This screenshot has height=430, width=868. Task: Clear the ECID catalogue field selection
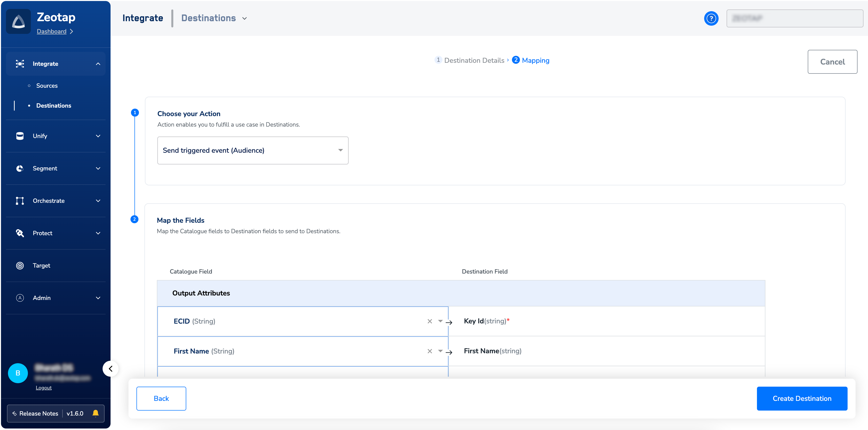[430, 321]
